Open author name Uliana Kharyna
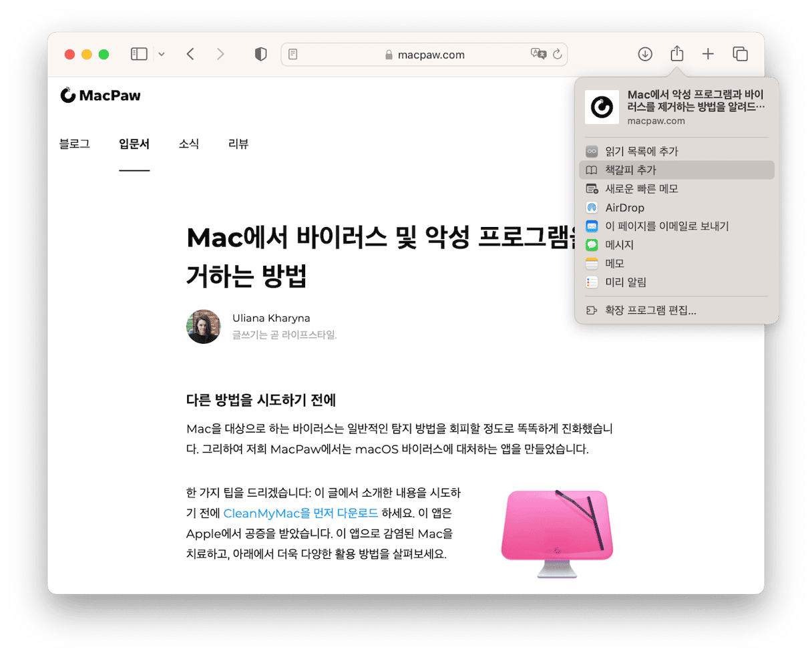The width and height of the screenshot is (812, 657). (x=271, y=318)
